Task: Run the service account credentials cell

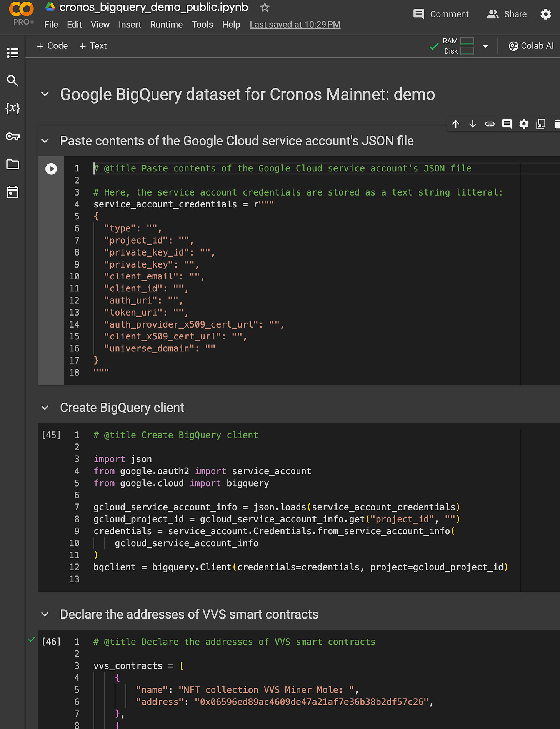Action: (51, 169)
